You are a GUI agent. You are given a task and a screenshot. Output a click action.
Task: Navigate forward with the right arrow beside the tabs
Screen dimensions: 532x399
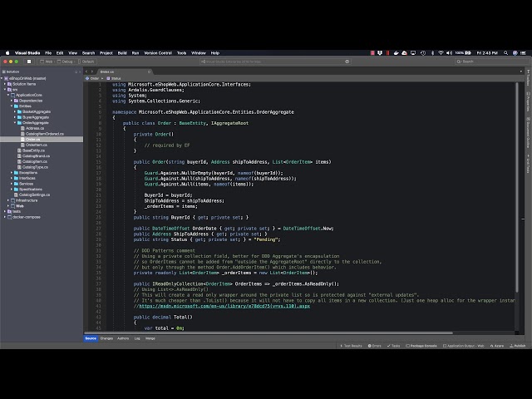tap(92, 71)
